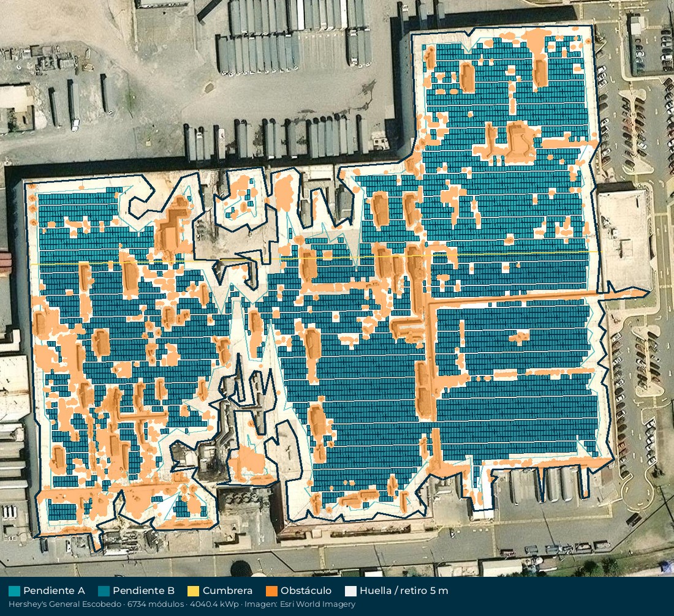
Task: Click the "Pendiente B" legend label
Action: [143, 591]
